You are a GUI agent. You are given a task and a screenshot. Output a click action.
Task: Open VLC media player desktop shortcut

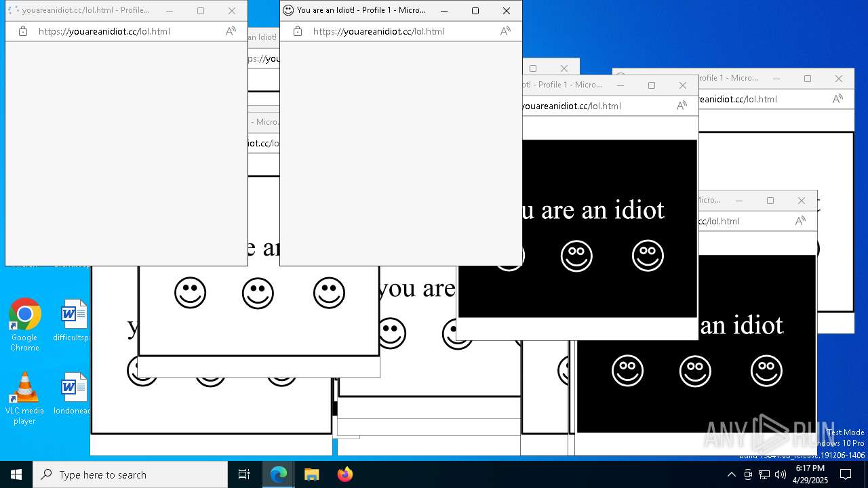25,398
